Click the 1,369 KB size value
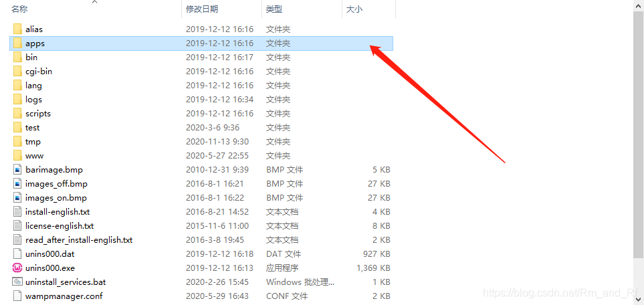 pyautogui.click(x=373, y=268)
